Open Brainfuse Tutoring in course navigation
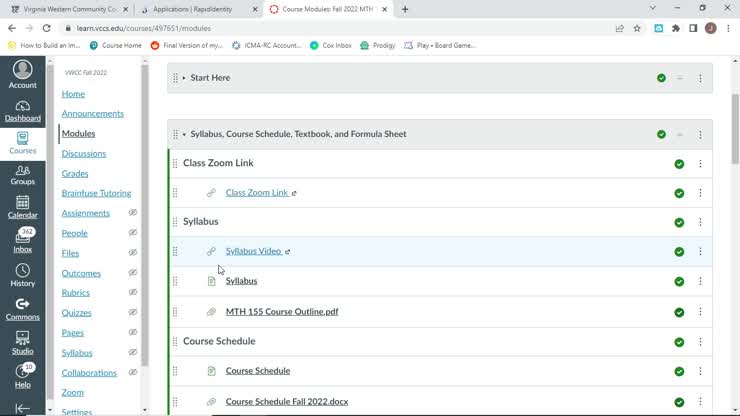The width and height of the screenshot is (740, 416). click(96, 193)
